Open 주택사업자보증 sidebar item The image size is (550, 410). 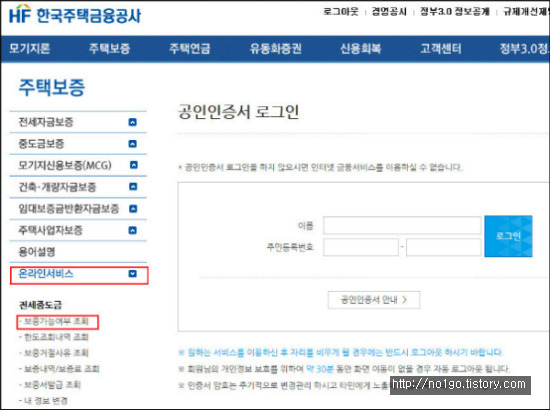pyautogui.click(x=51, y=230)
